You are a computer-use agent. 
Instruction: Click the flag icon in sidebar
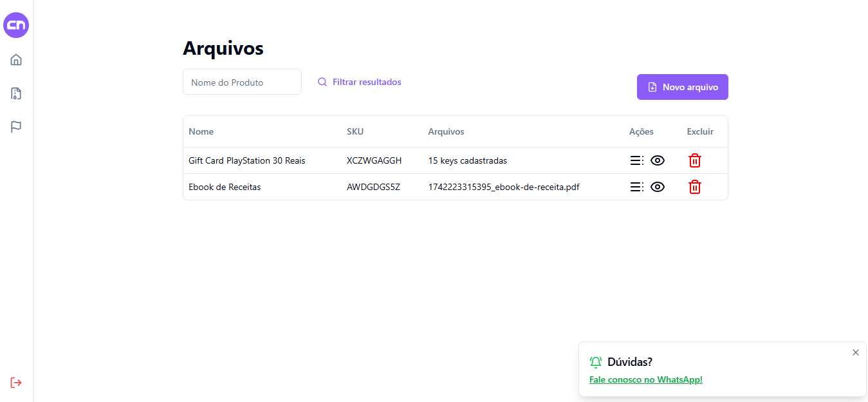click(x=16, y=127)
